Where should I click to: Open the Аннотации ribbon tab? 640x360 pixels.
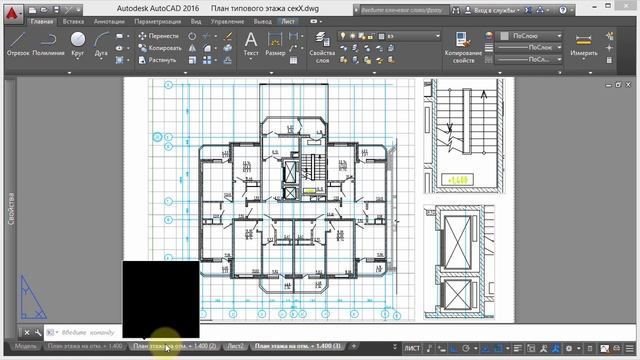(x=109, y=21)
